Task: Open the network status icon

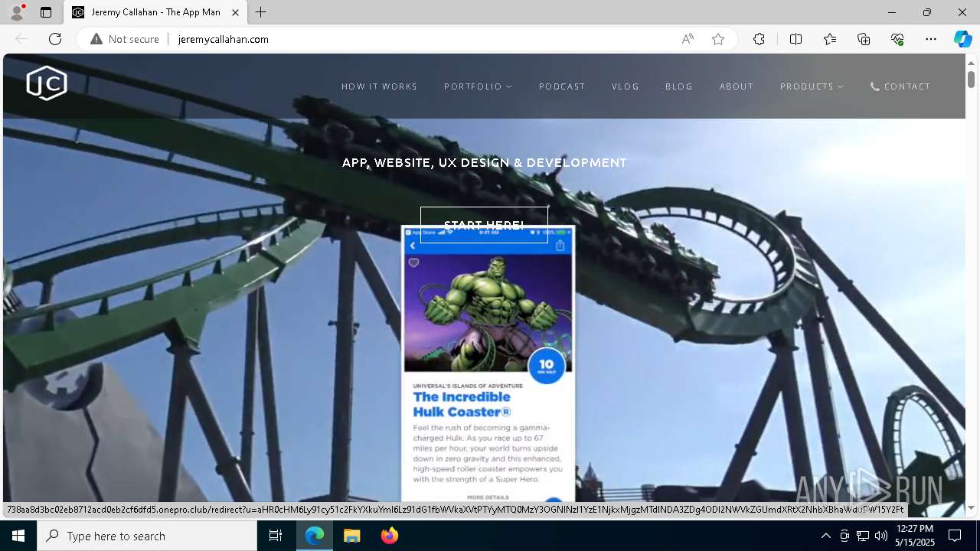Action: (863, 536)
